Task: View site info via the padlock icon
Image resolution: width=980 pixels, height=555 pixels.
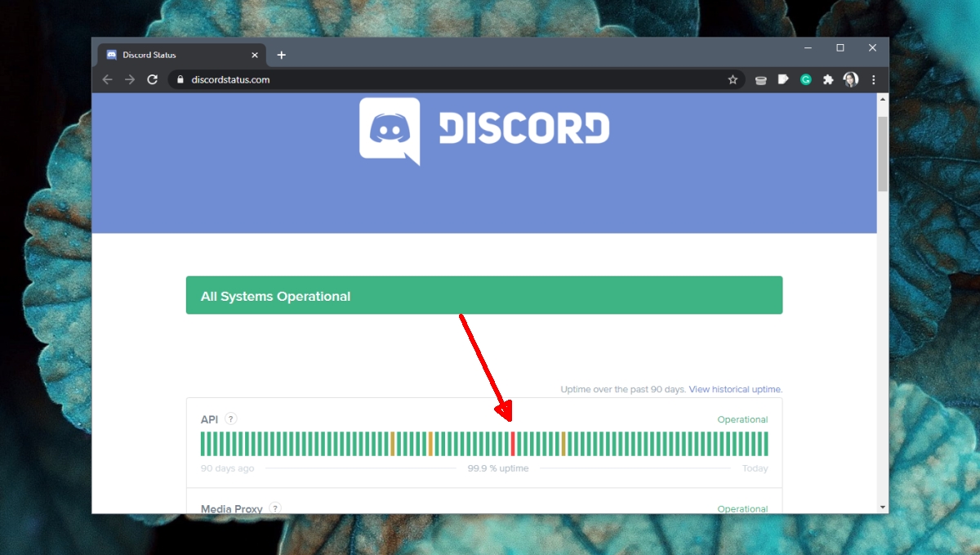Action: point(180,79)
